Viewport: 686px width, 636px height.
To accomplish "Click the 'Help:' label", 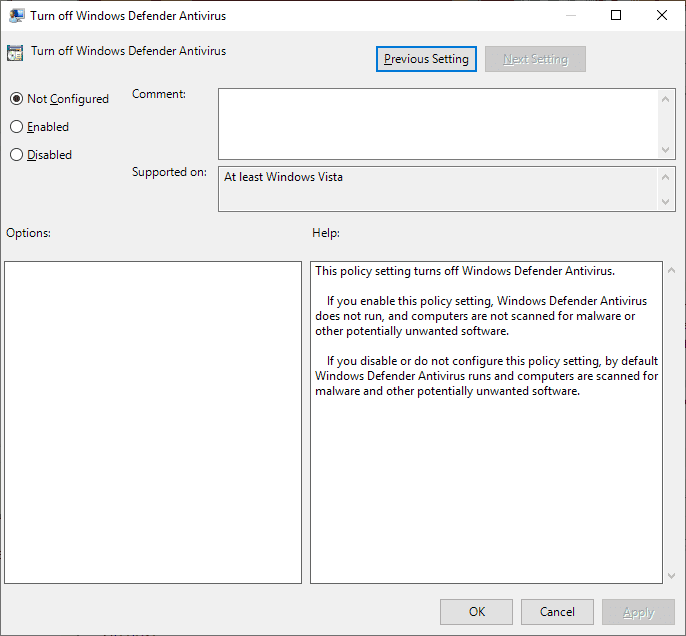I will 326,233.
